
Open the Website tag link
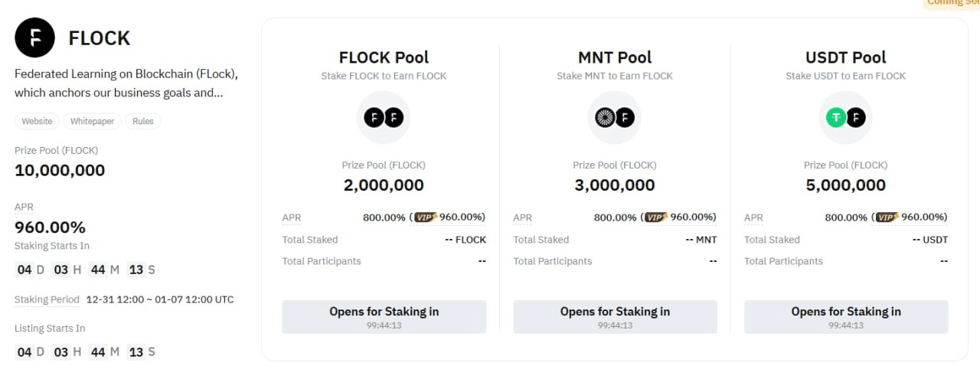(37, 121)
